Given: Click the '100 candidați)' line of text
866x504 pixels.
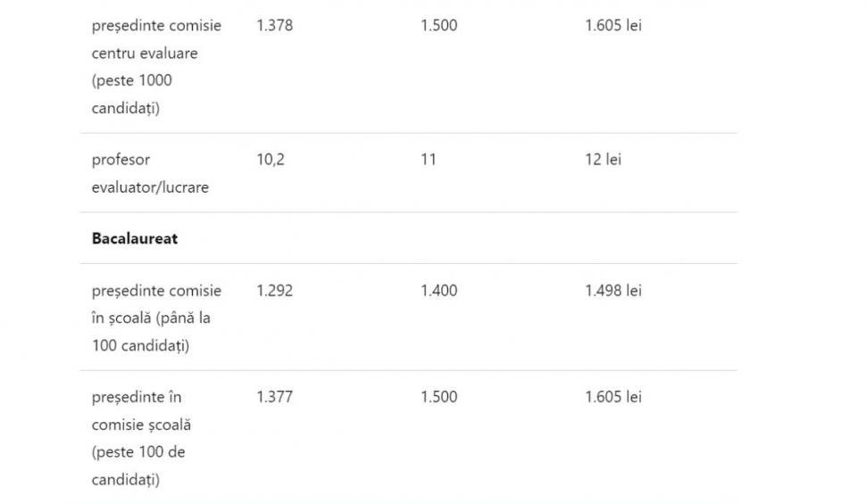Looking at the screenshot, I should 140,345.
